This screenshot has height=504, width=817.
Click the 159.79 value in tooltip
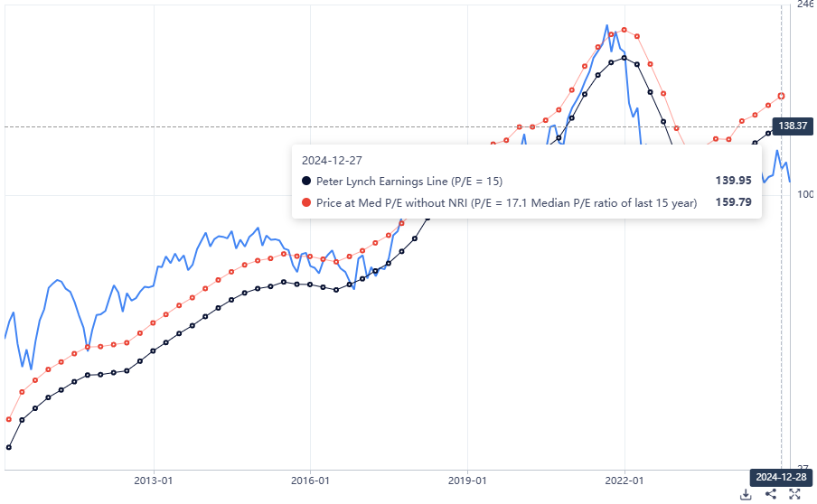(x=733, y=202)
